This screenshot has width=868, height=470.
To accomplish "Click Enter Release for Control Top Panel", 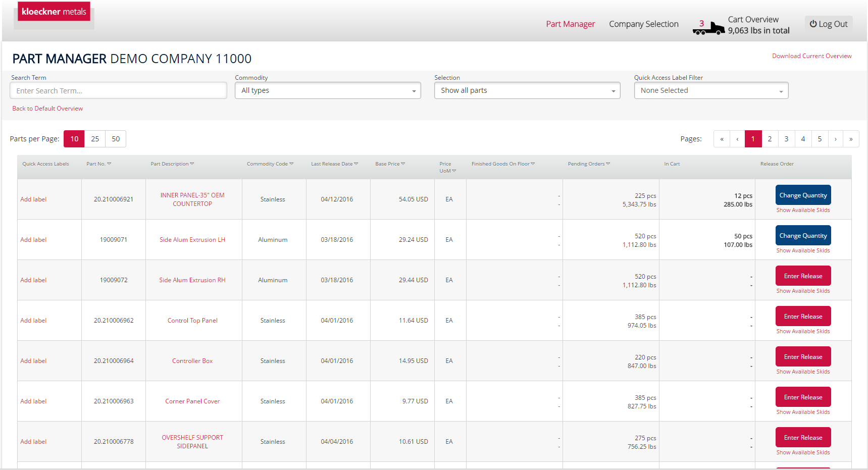I will (803, 317).
